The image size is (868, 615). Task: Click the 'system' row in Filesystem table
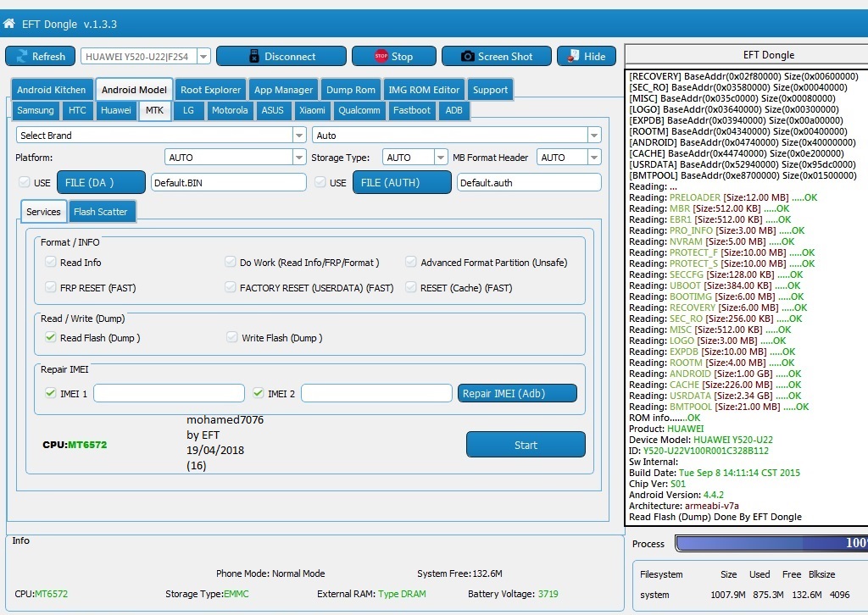click(x=744, y=595)
